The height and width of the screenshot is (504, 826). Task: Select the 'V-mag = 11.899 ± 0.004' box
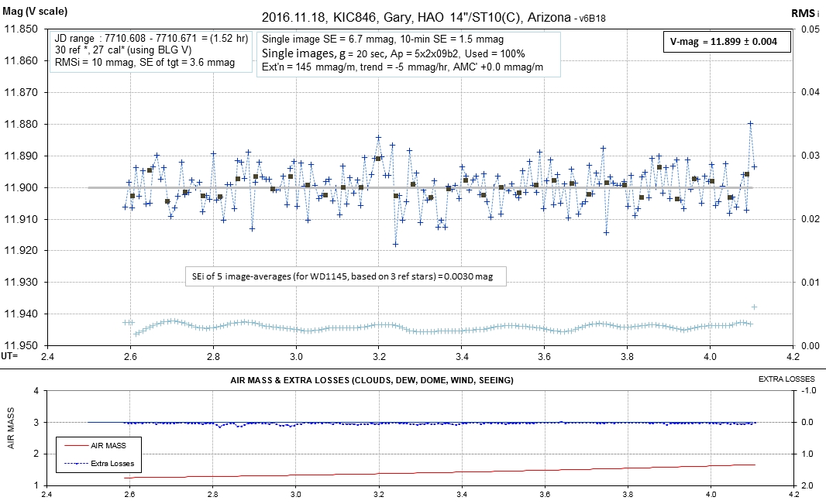click(x=727, y=42)
